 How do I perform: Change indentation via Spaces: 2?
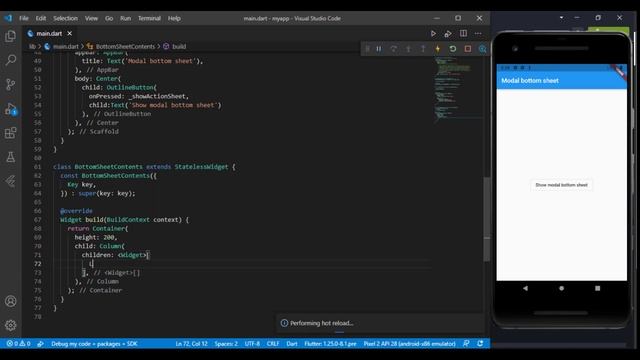tap(226, 344)
